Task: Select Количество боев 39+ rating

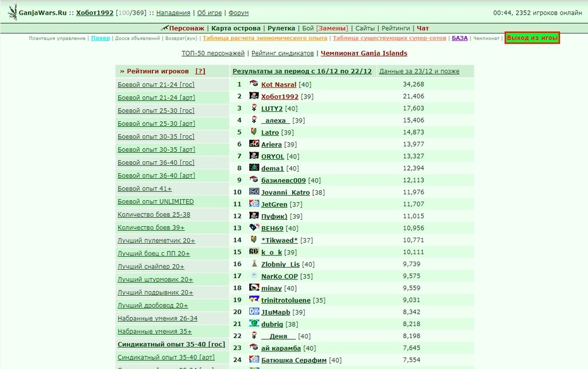Action: [x=150, y=227]
